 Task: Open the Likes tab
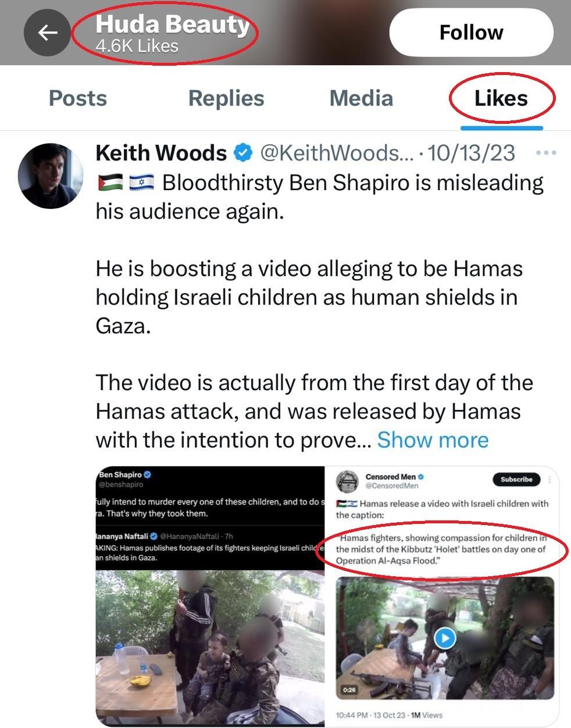(x=501, y=98)
